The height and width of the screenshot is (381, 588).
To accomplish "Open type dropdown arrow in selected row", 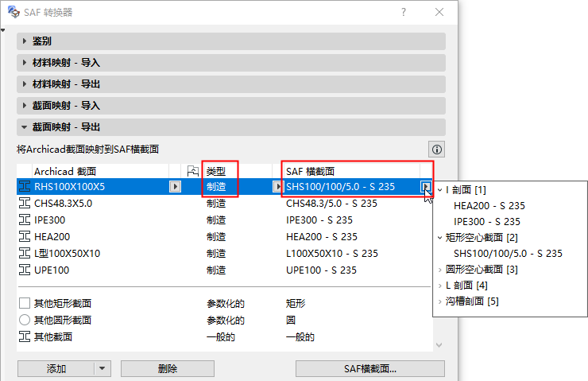I will tap(277, 187).
